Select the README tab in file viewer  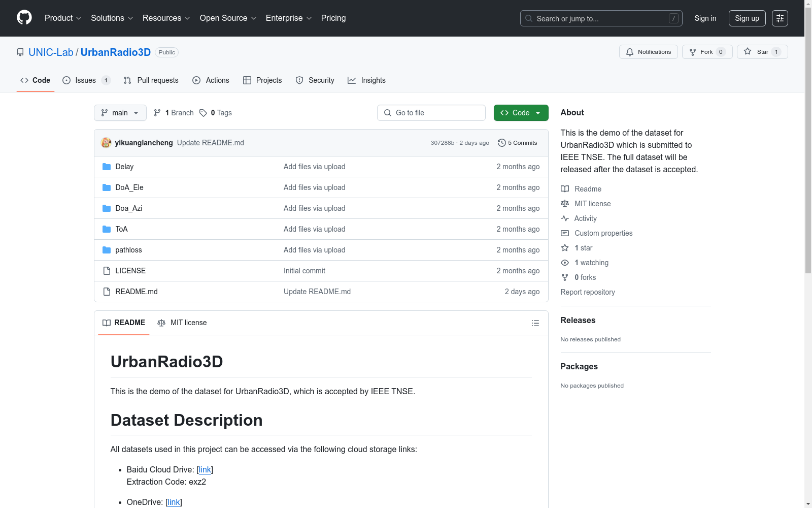(x=124, y=323)
